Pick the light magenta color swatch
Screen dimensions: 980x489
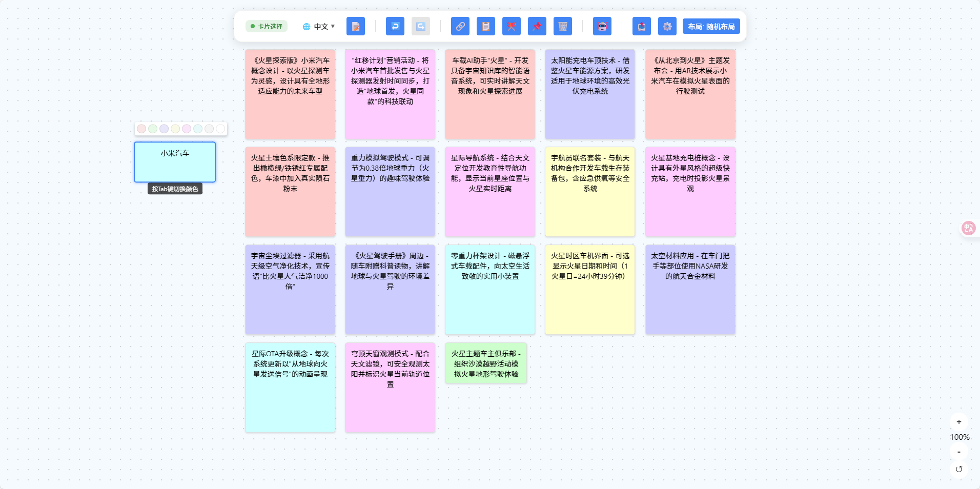(x=187, y=129)
